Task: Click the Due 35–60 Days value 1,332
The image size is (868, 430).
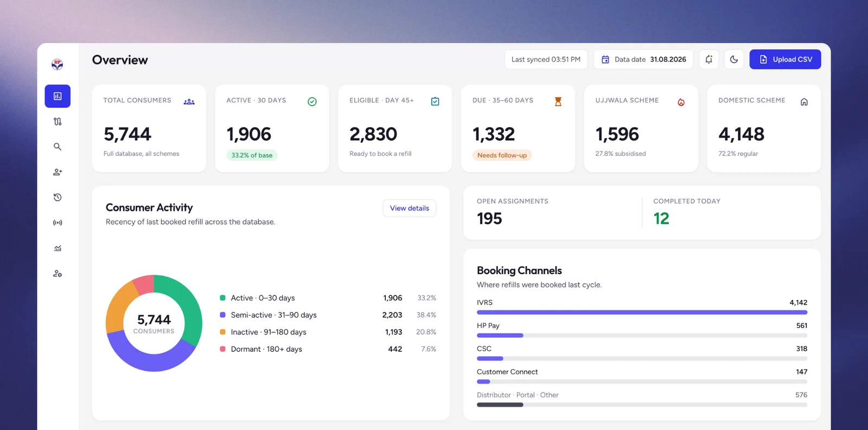Action: [494, 134]
